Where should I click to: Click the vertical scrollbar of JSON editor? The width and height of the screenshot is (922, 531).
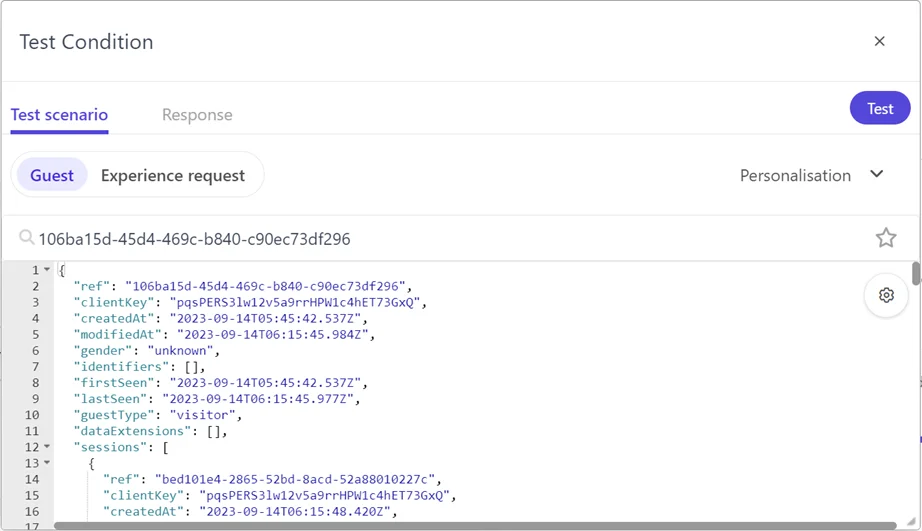coord(916,273)
